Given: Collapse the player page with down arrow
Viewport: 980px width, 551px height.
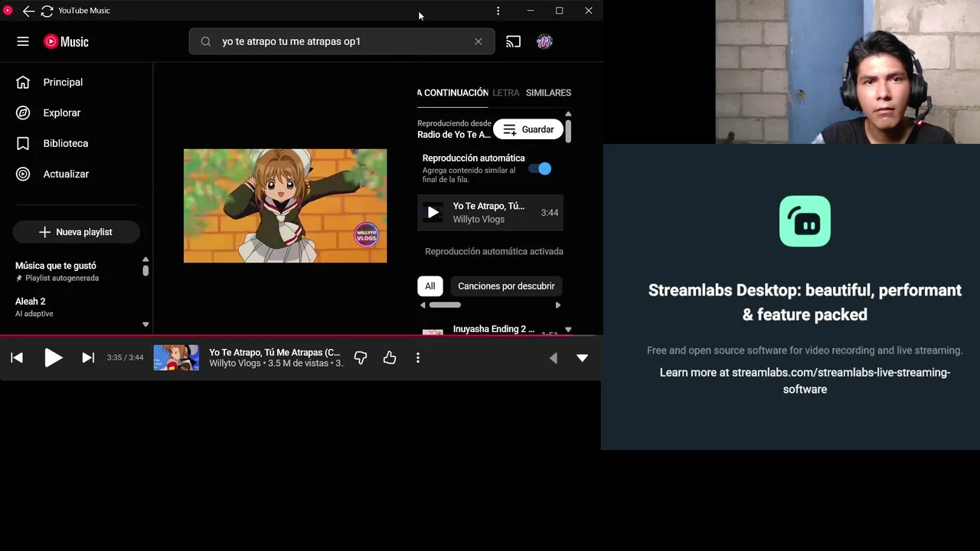Looking at the screenshot, I should click(x=582, y=357).
